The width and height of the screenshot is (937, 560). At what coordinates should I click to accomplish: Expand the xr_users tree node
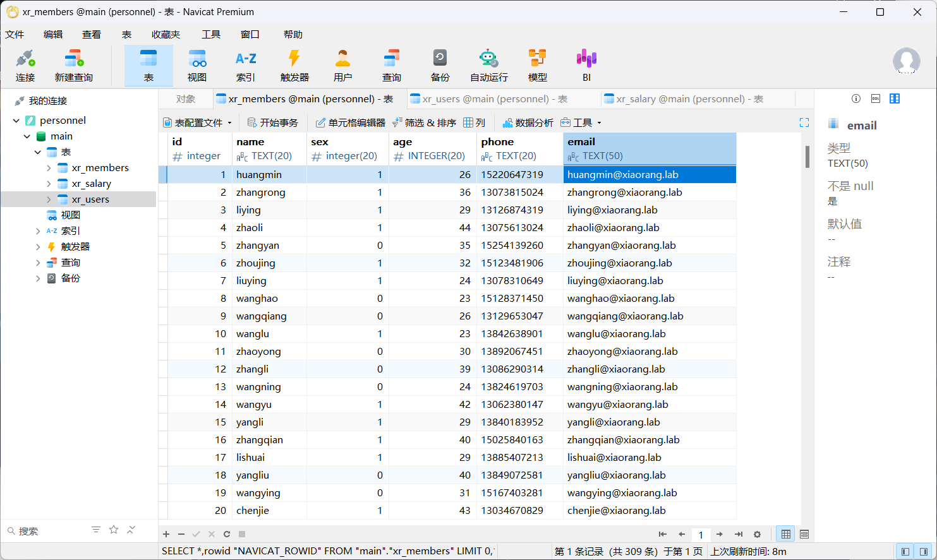pyautogui.click(x=49, y=200)
